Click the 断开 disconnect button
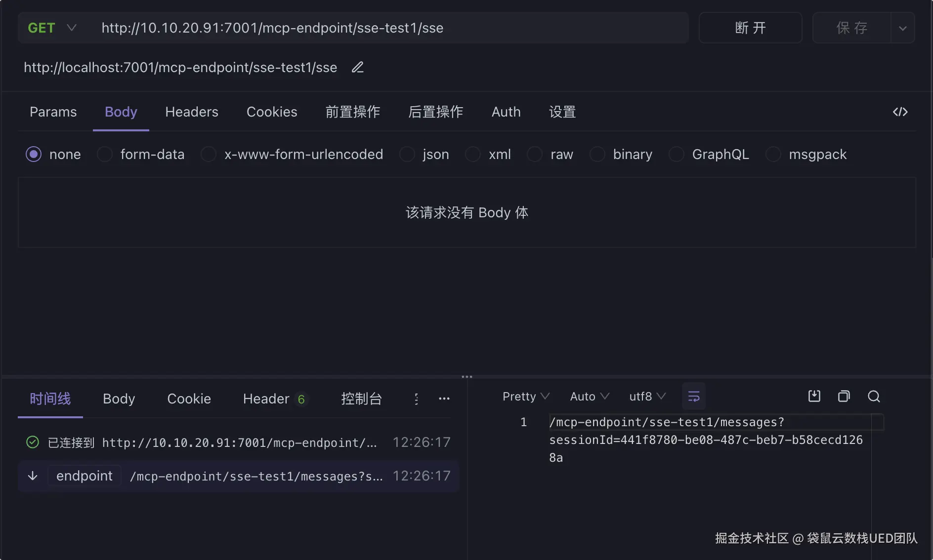933x560 pixels. pos(750,28)
